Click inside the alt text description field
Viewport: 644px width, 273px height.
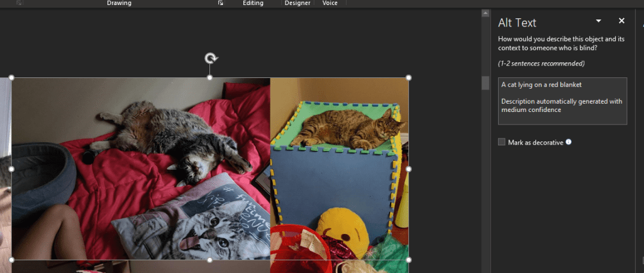click(562, 101)
